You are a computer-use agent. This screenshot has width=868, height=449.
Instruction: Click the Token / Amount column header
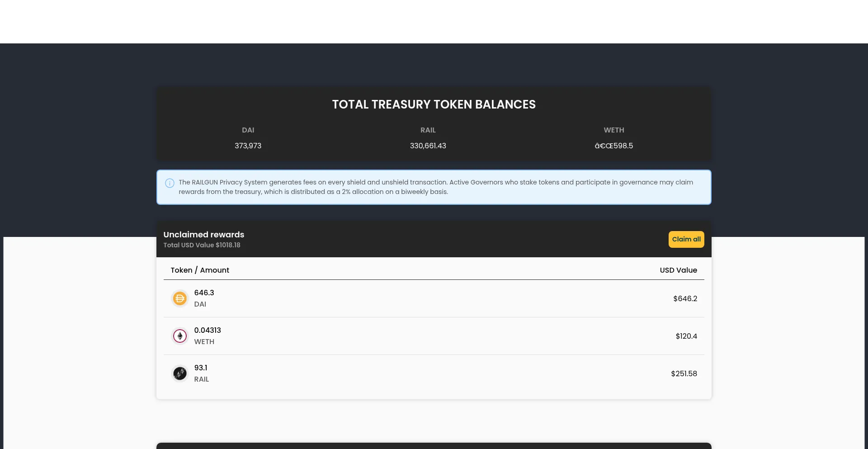(x=200, y=270)
